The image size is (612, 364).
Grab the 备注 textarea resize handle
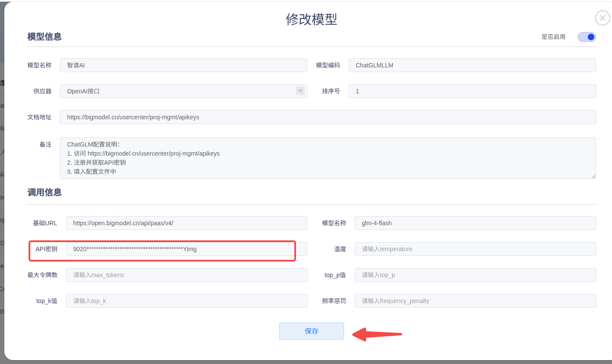pyautogui.click(x=593, y=176)
